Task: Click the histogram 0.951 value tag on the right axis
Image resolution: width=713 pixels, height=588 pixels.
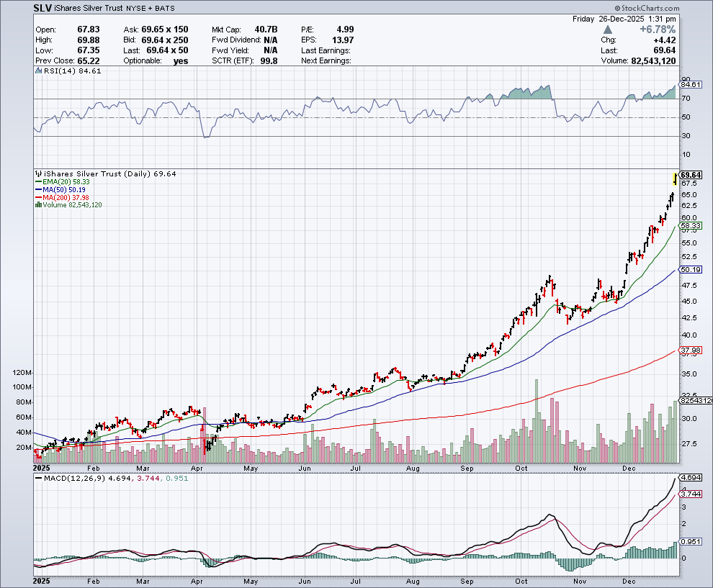Action: click(691, 542)
